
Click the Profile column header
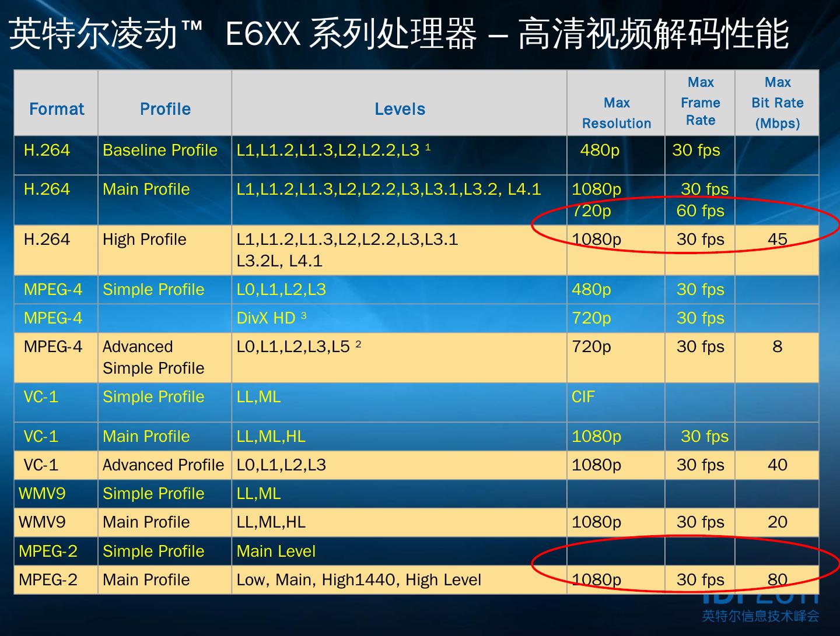pyautogui.click(x=165, y=109)
